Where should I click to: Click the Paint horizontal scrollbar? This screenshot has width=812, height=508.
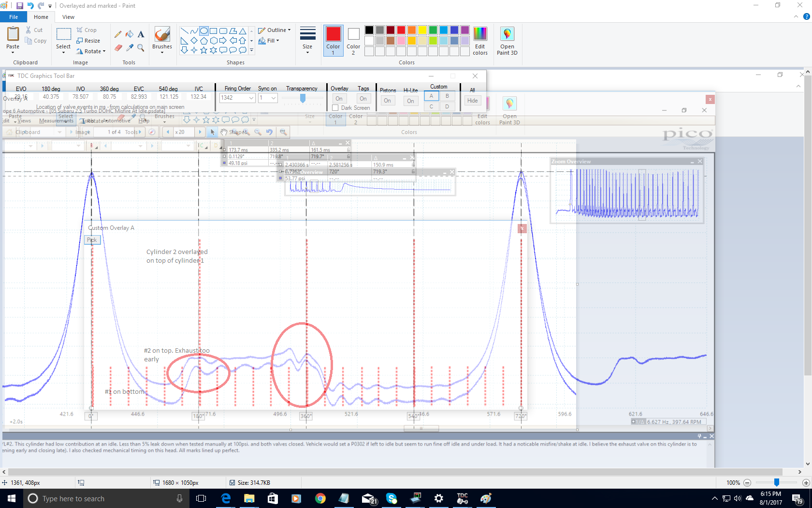395,472
